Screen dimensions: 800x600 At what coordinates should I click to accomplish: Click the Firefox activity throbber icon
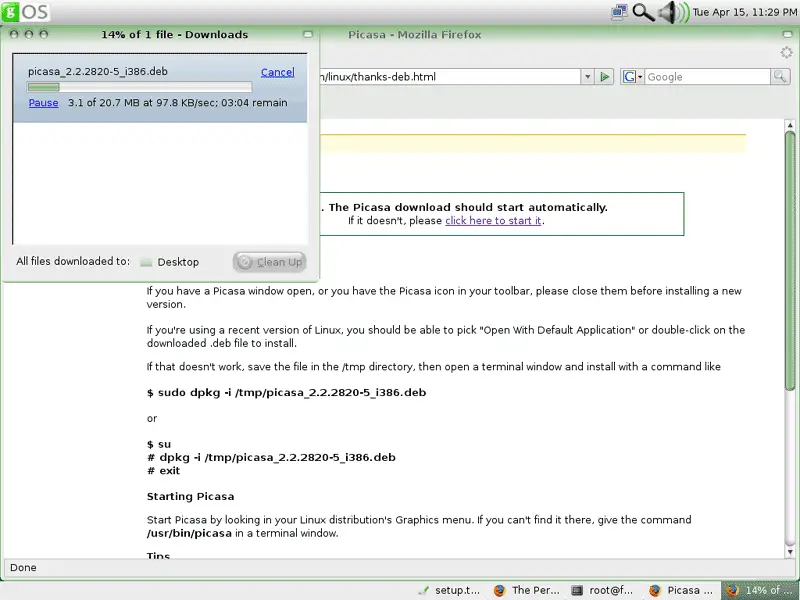click(786, 53)
